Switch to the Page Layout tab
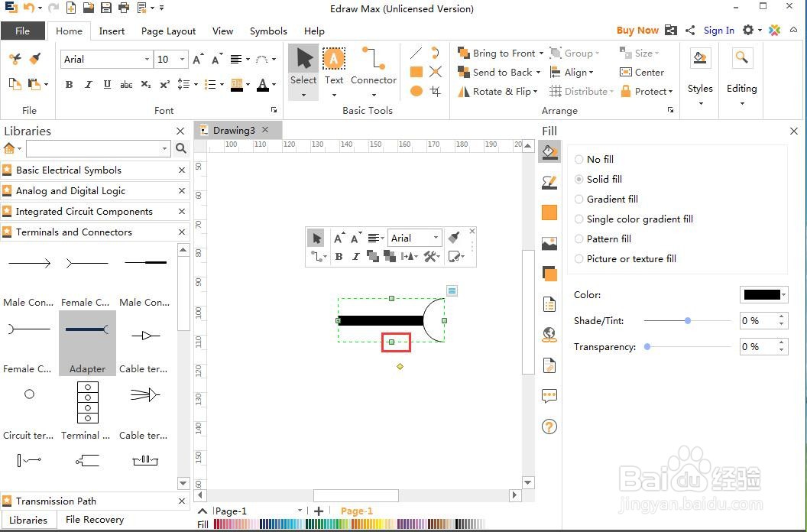Screen dimensions: 807x532 pyautogui.click(x=168, y=31)
